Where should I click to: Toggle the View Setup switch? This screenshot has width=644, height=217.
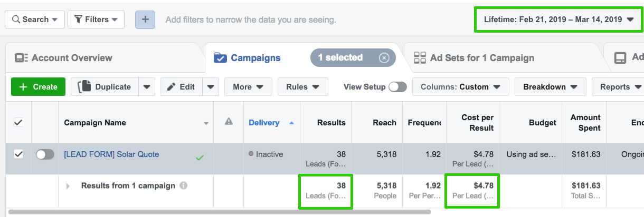(x=397, y=87)
